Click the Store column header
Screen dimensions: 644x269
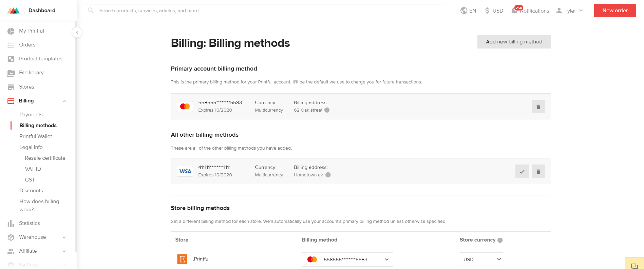point(182,240)
